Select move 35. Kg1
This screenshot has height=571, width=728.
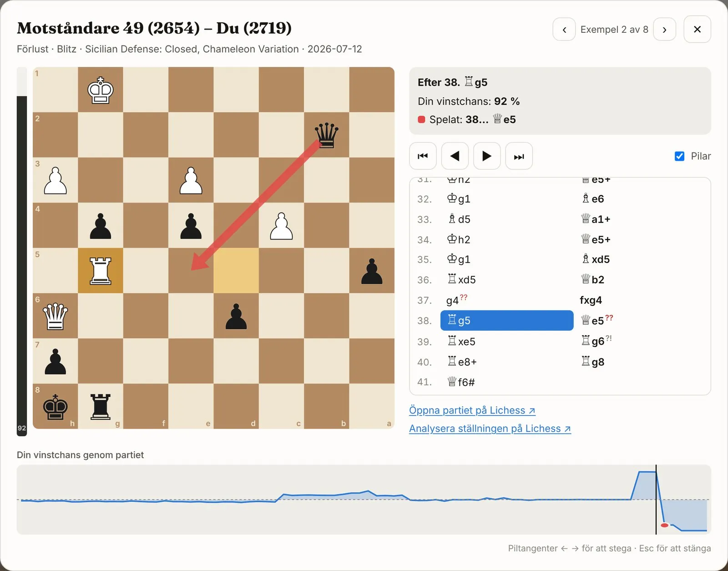pyautogui.click(x=459, y=259)
